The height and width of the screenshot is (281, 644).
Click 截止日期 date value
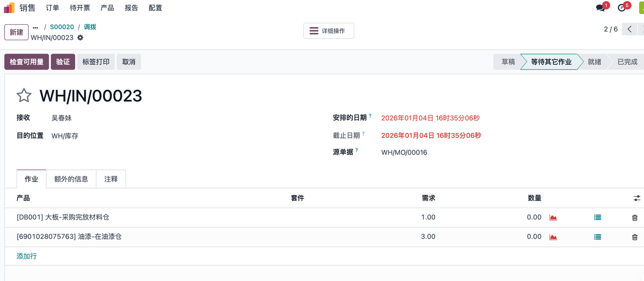pos(431,135)
